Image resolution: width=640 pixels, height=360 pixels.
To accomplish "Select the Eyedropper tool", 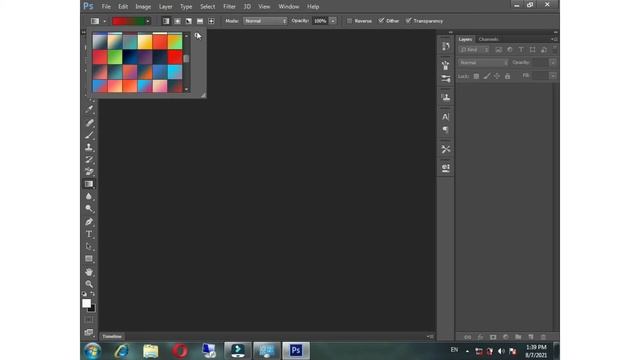I will (x=89, y=109).
